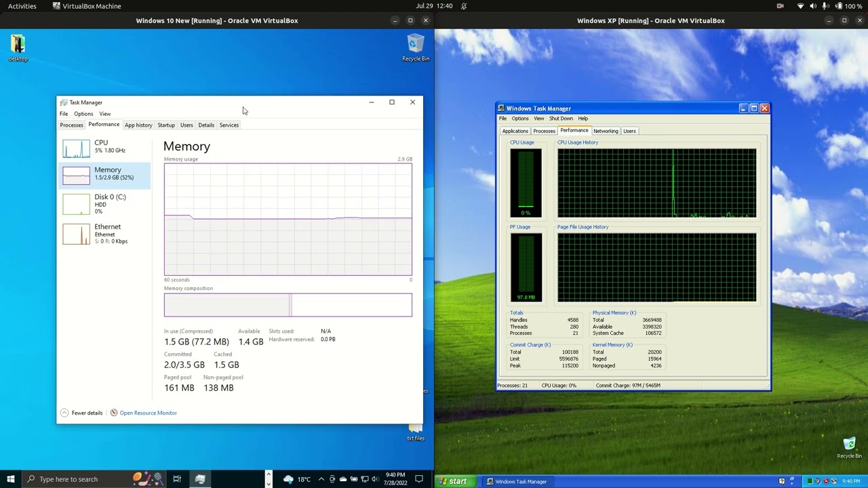The width and height of the screenshot is (868, 488).
Task: Click the Task View icon in Windows 10 taskbar
Action: pos(177,479)
